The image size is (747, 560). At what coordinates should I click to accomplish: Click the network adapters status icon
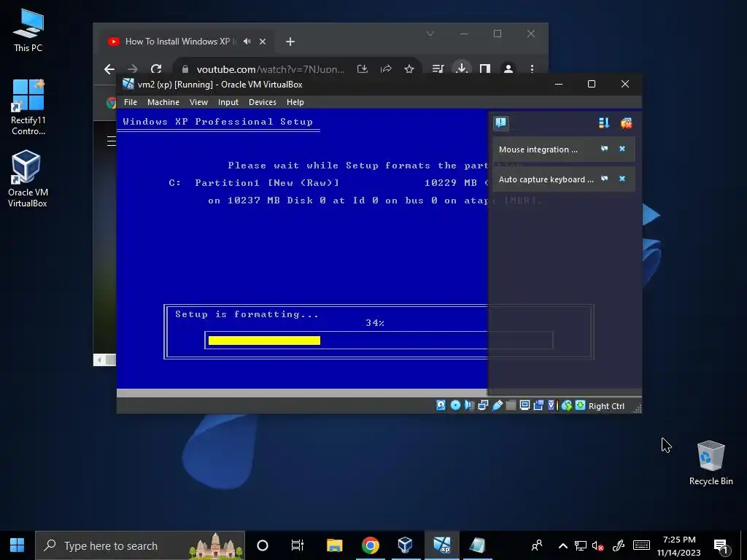pos(483,405)
